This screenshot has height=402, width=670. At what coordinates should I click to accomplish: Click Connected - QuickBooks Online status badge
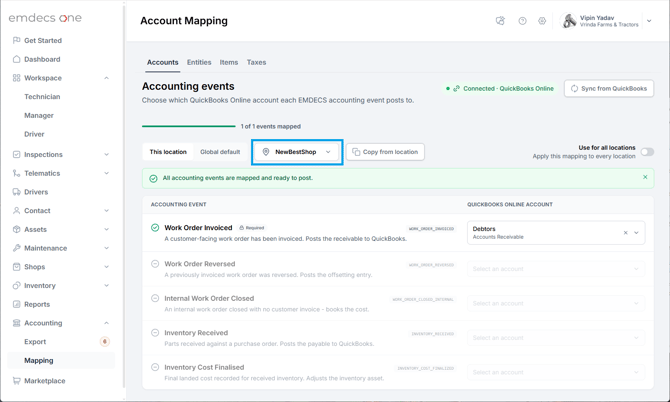pyautogui.click(x=500, y=88)
